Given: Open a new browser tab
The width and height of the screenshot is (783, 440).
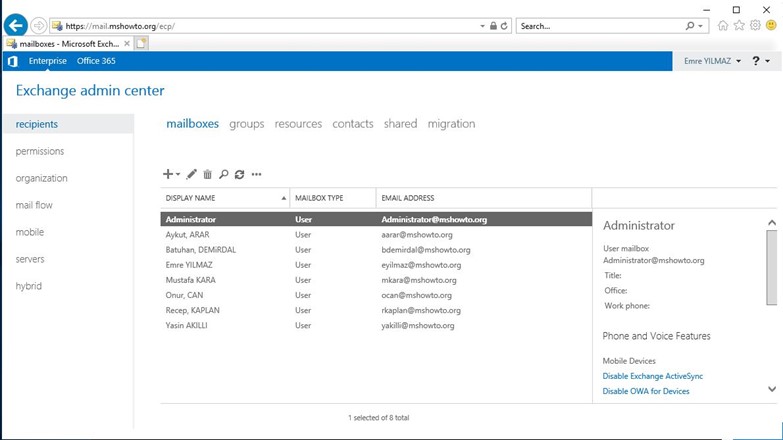Looking at the screenshot, I should [x=141, y=43].
